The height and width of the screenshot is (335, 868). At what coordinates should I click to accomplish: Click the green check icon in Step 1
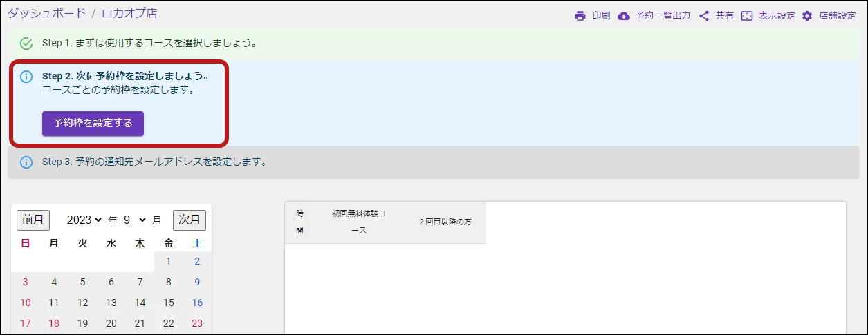pyautogui.click(x=26, y=44)
